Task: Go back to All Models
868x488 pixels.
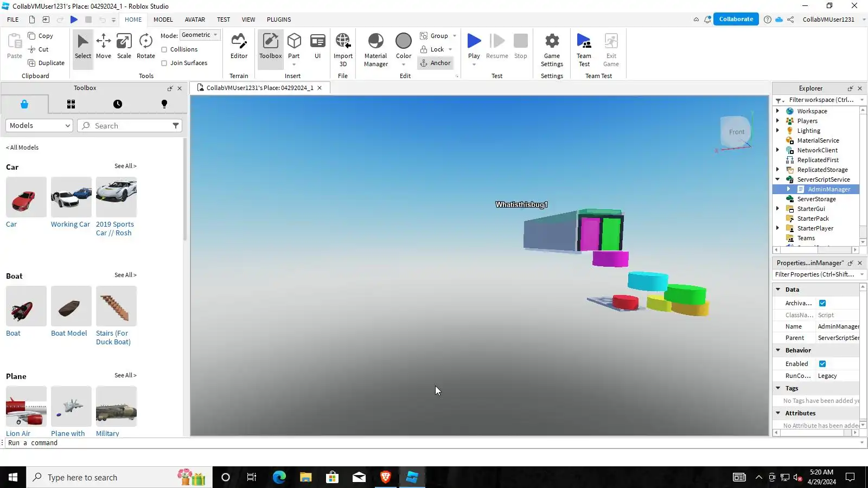Action: [x=22, y=147]
